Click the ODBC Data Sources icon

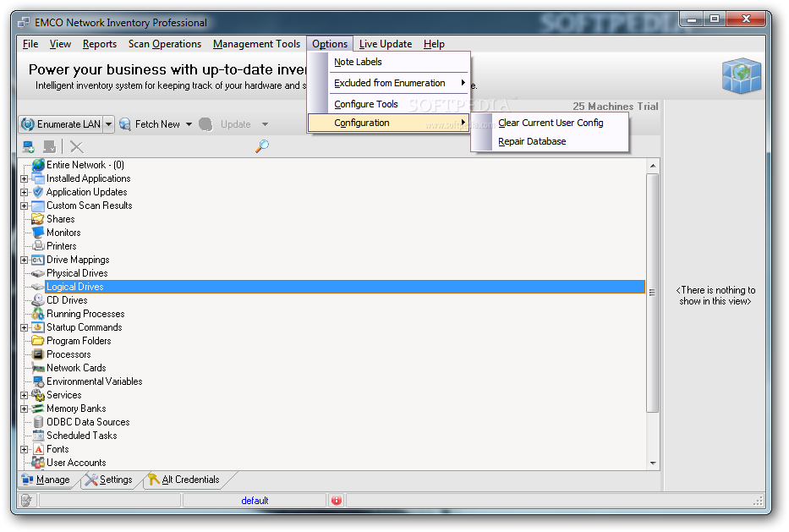[38, 422]
